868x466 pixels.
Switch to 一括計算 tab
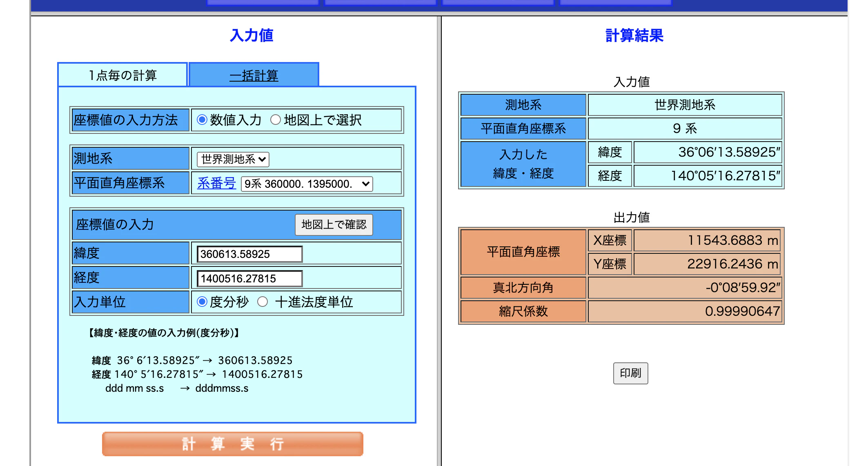254,75
